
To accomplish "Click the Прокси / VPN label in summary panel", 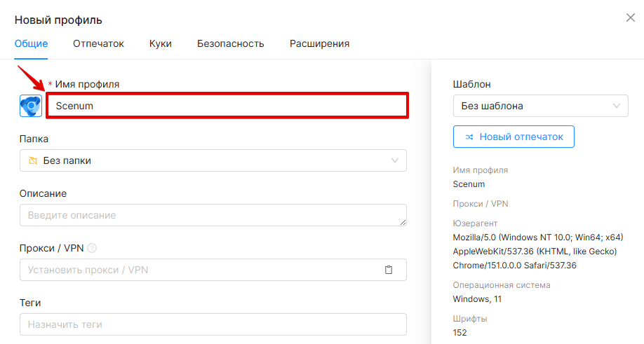I will coord(480,204).
